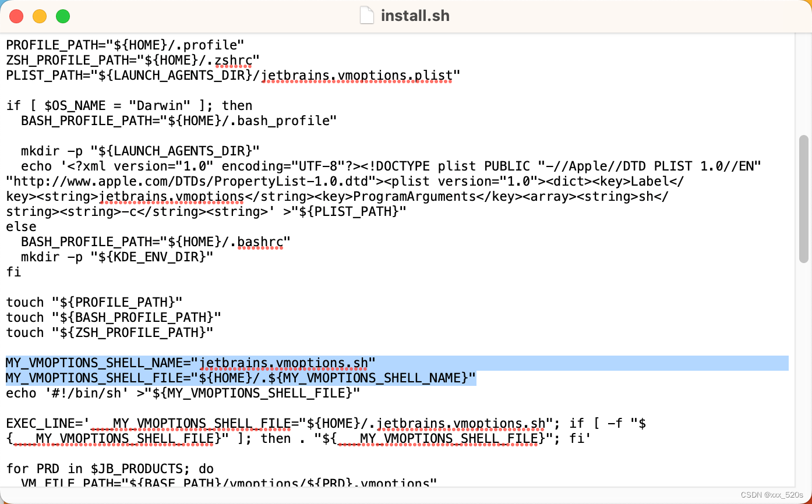Click the "else" keyword line

click(21, 226)
